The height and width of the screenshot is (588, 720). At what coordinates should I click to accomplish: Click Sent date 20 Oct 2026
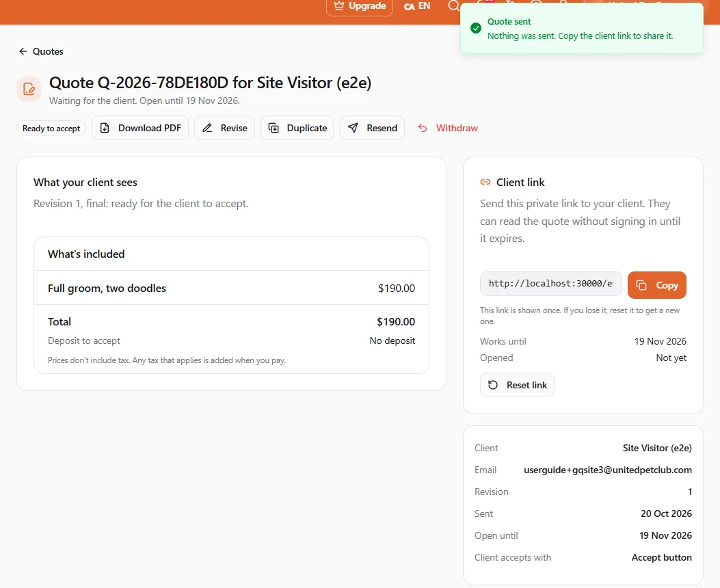coord(666,513)
